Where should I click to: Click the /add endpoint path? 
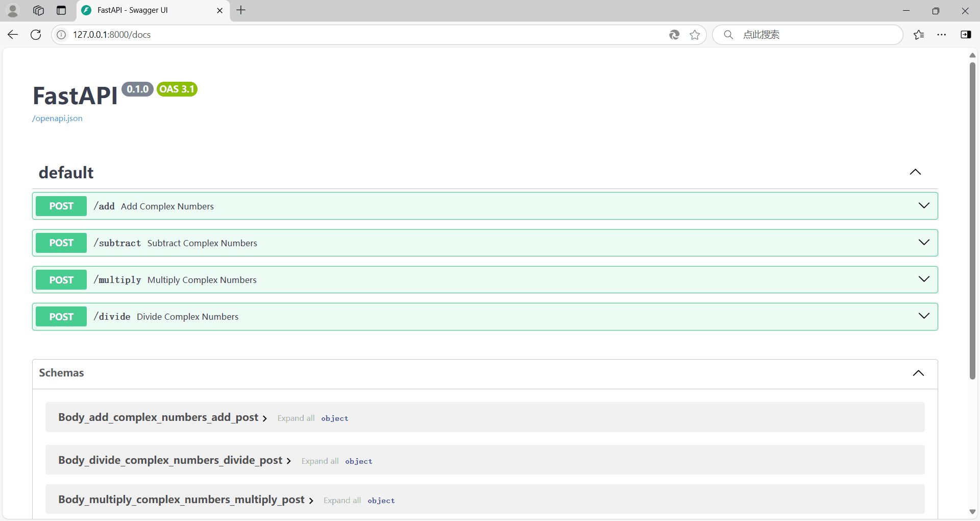pos(104,206)
